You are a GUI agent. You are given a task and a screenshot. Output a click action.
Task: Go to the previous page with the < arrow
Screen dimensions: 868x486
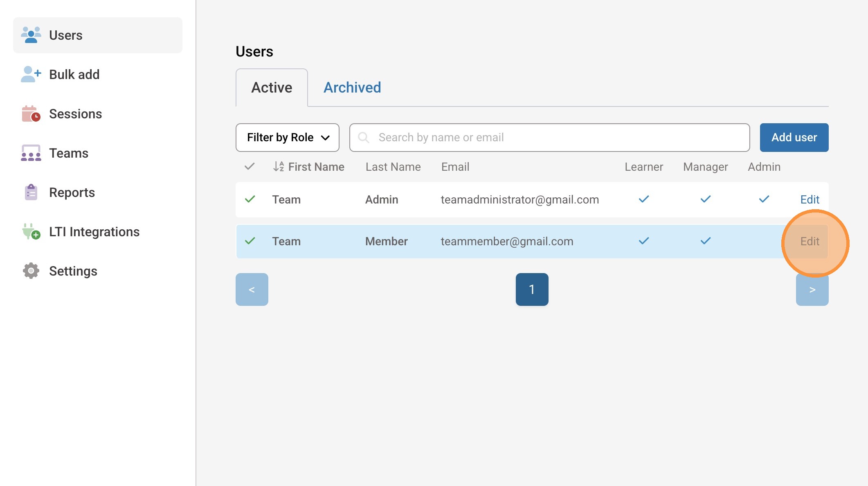click(252, 289)
